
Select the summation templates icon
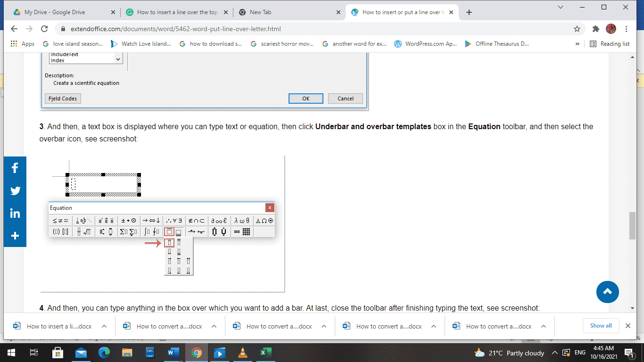point(128,231)
